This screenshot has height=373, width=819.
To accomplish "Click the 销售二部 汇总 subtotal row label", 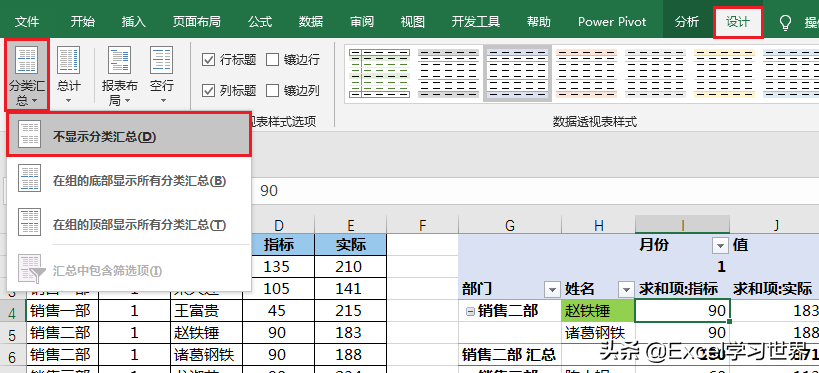I will (x=510, y=355).
